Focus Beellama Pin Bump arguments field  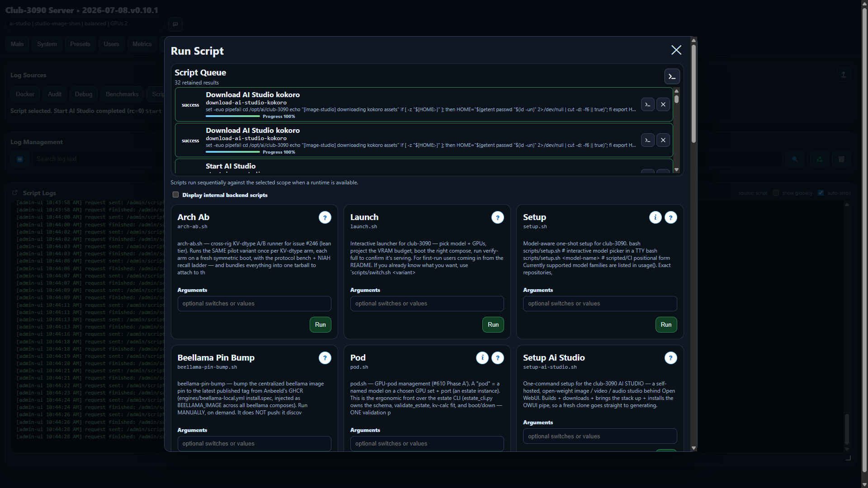coord(255,444)
